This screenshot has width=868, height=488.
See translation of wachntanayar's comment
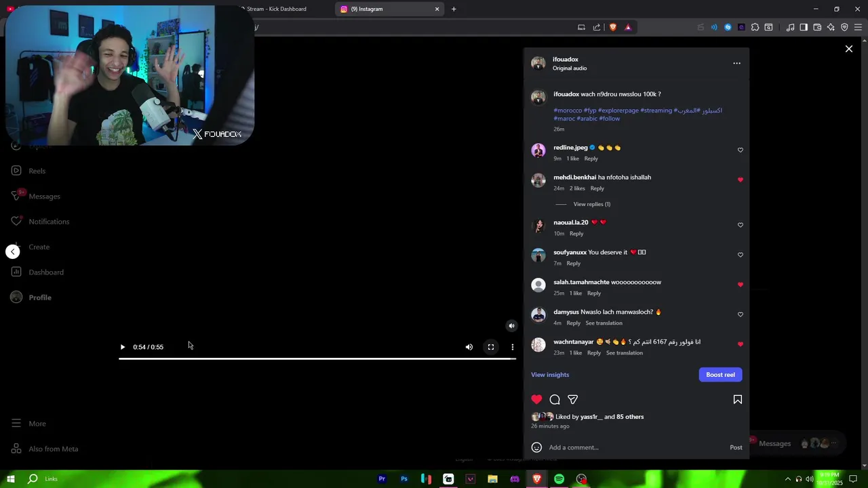[x=624, y=353]
